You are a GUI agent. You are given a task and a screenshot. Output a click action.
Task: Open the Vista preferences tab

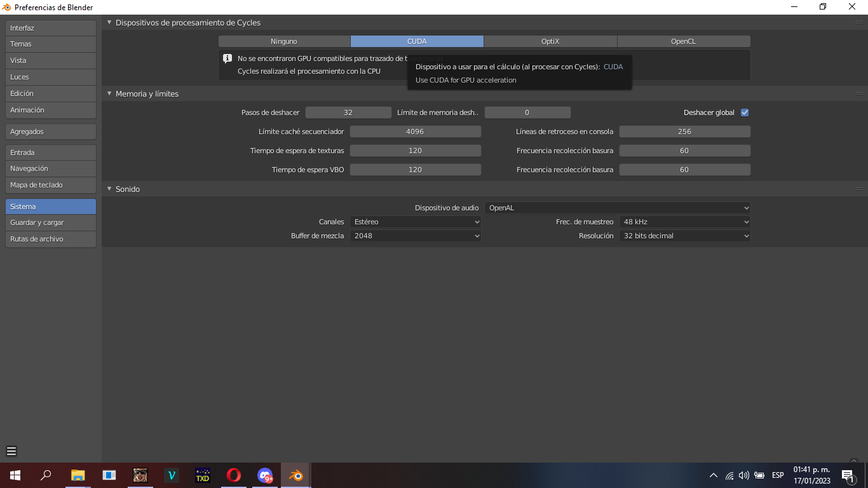51,60
